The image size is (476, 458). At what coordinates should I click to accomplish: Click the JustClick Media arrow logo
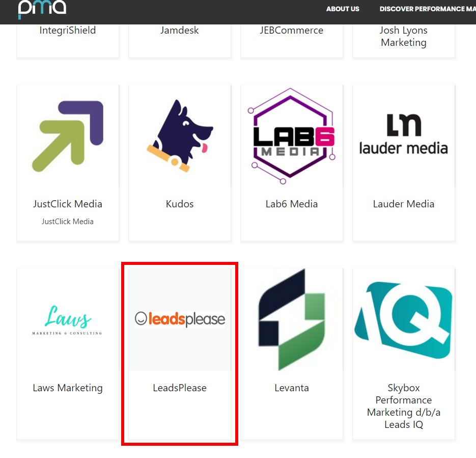(68, 136)
